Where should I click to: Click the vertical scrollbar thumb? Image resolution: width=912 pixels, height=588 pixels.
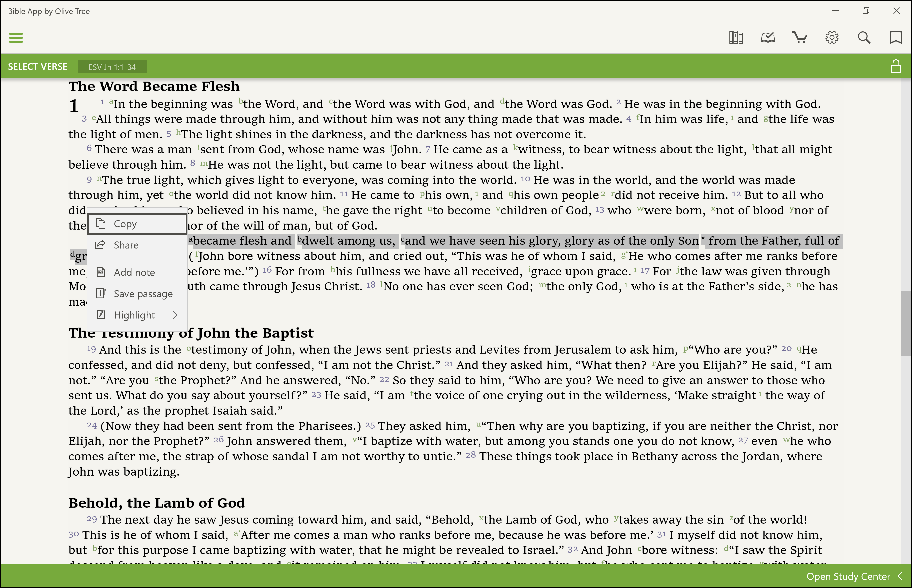(x=906, y=323)
